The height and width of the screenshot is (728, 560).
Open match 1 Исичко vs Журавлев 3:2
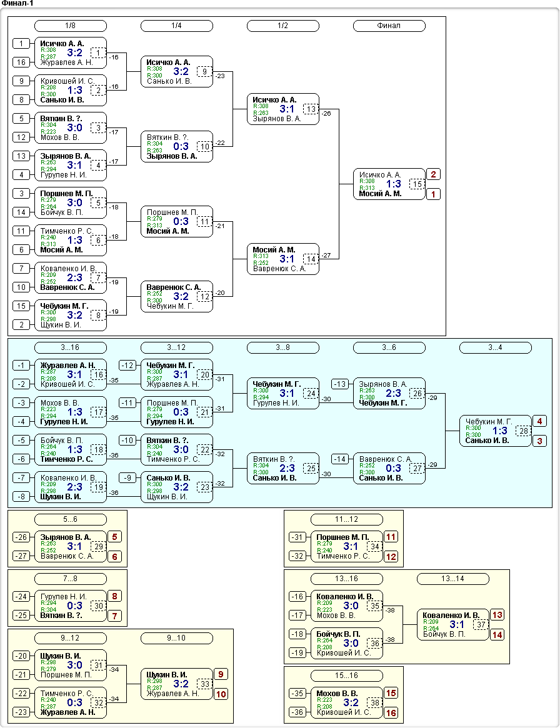point(71,53)
